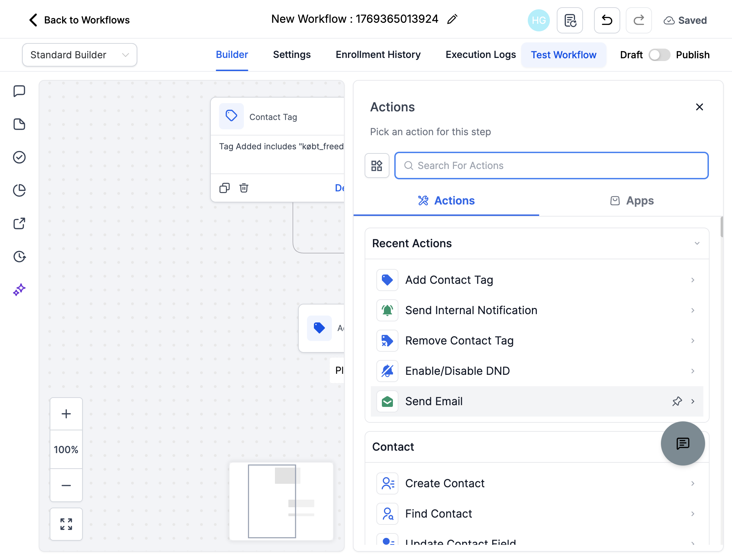732x560 pixels.
Task: Close the Actions panel
Action: [699, 107]
